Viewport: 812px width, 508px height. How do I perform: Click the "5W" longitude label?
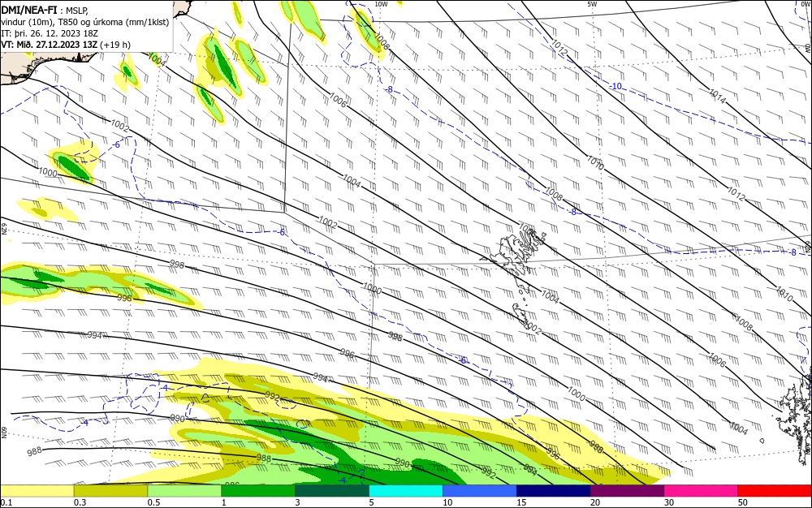point(592,4)
